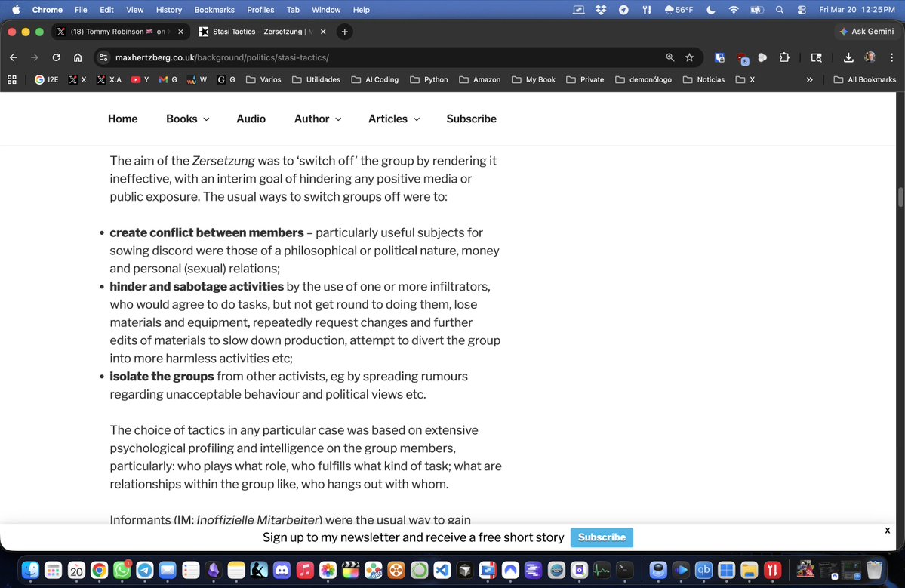
Task: Open Visual Studio Code from dock
Action: (442, 570)
